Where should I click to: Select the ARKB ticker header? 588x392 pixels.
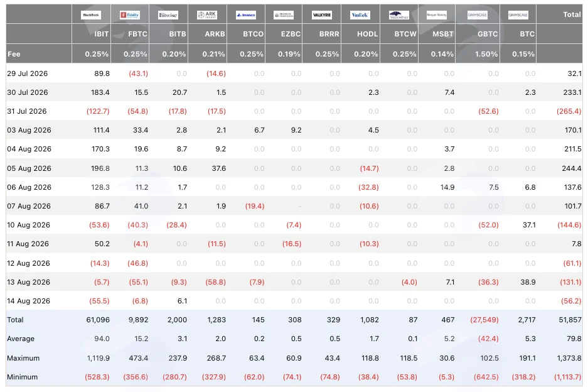click(215, 34)
